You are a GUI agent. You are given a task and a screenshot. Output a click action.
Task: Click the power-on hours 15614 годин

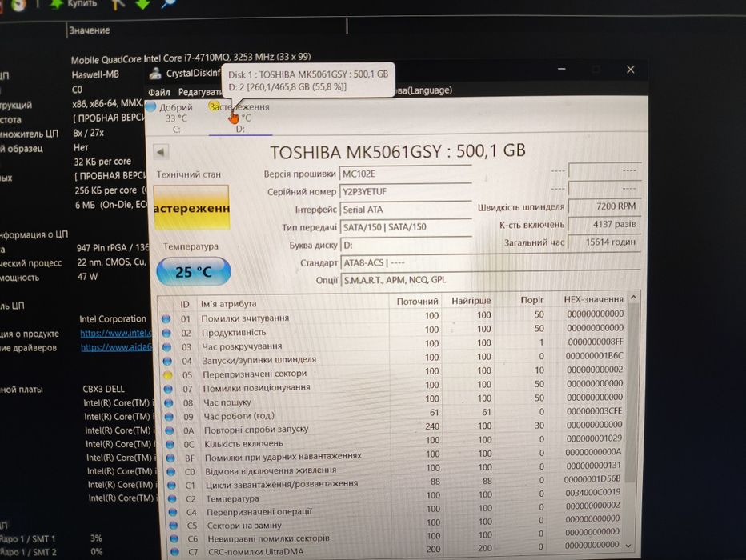point(604,242)
